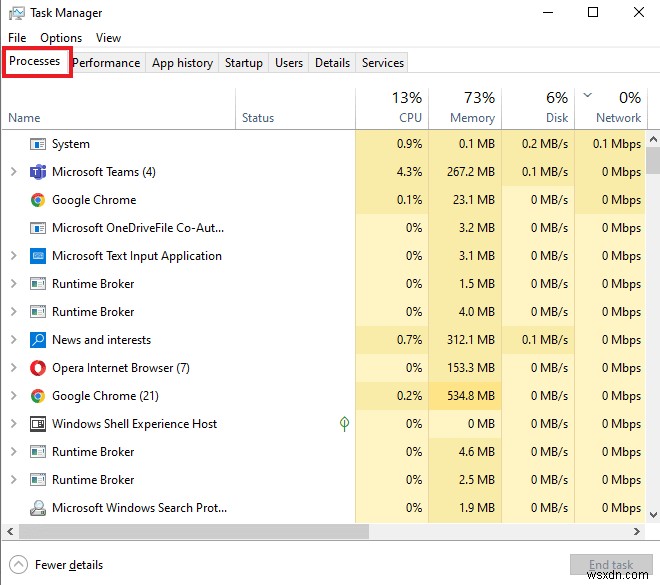This screenshot has width=660, height=585.
Task: Click the vertical scrollbar down arrow
Action: (653, 514)
